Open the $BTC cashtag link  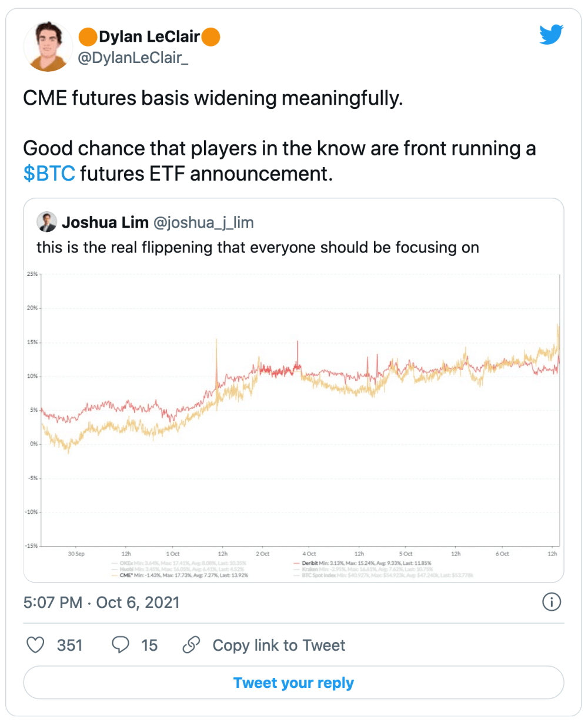point(49,174)
